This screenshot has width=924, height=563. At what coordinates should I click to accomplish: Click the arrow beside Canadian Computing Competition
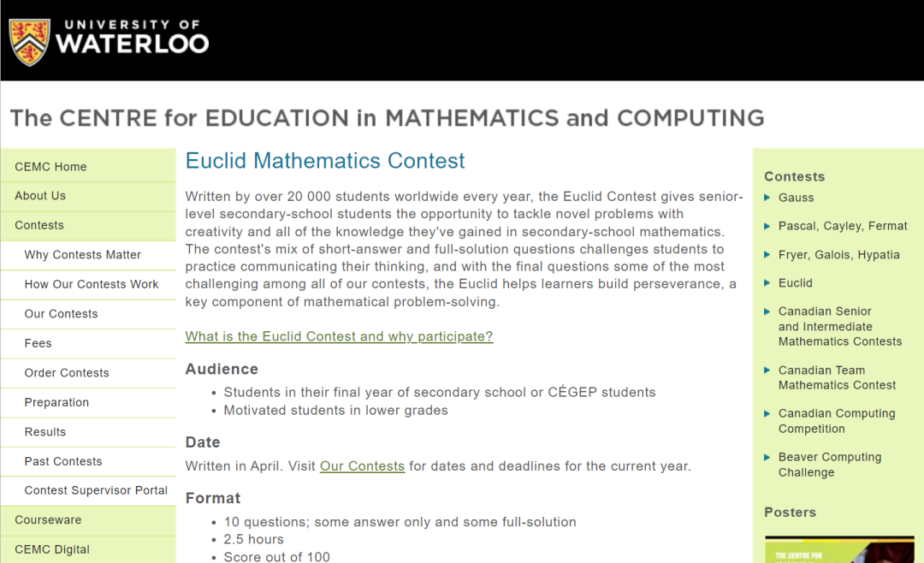point(767,413)
